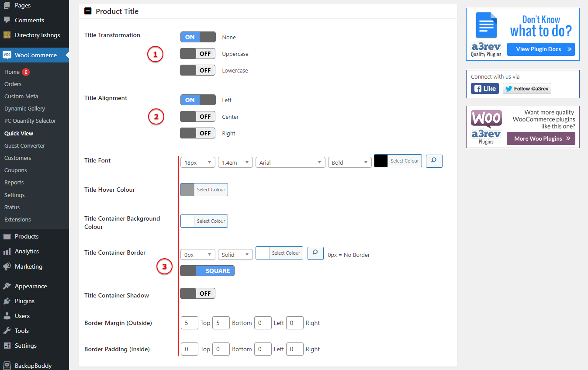Click the Title Font preview magnifier icon
Image resolution: width=588 pixels, height=370 pixels.
point(434,161)
